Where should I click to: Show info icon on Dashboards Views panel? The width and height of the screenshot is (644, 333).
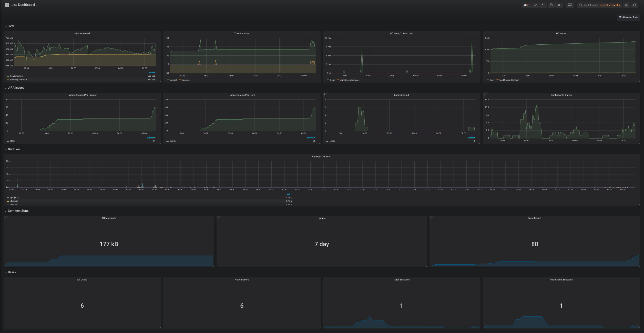click(484, 94)
